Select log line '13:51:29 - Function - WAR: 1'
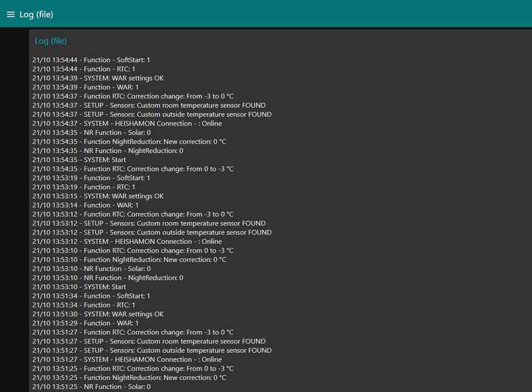 (x=86, y=324)
